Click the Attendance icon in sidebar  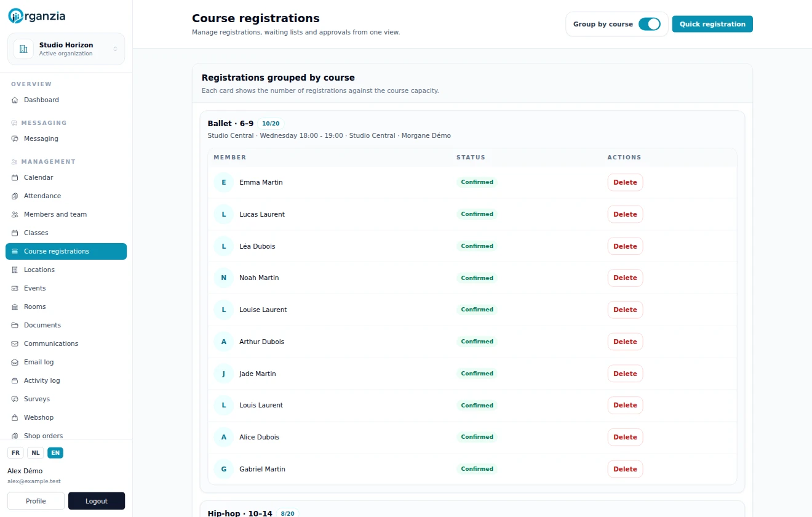[15, 196]
